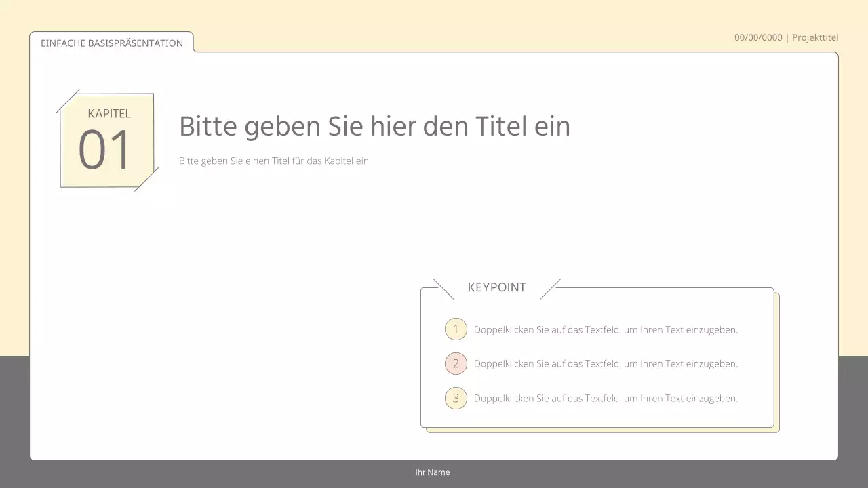Image resolution: width=868 pixels, height=488 pixels.
Task: Click the 00/00/0000 date text
Action: point(757,37)
